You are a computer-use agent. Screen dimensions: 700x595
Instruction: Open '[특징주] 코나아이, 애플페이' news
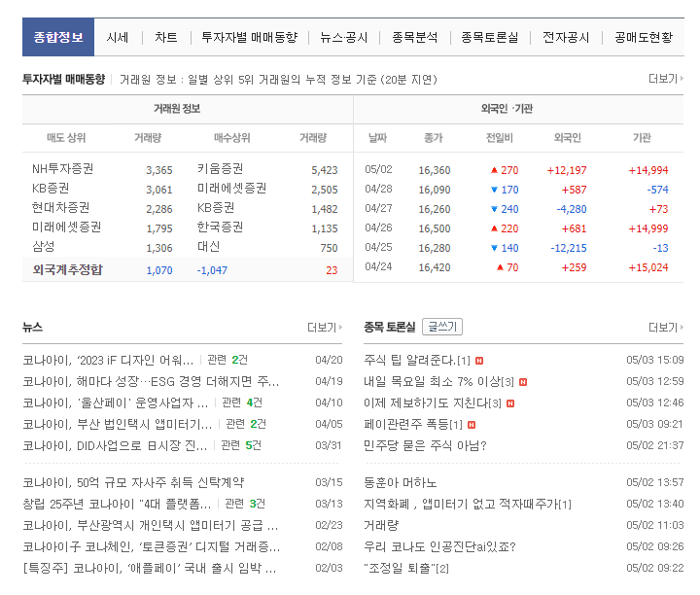click(x=150, y=568)
